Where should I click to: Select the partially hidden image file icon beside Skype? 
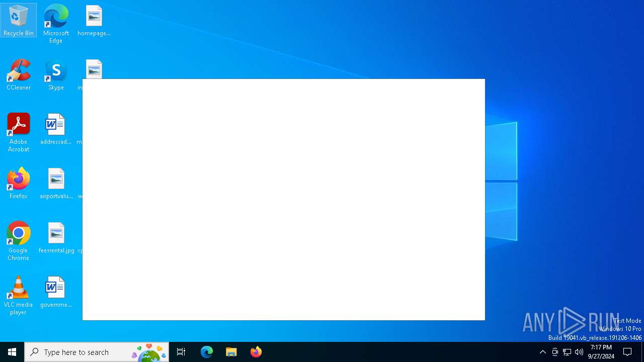coord(94,69)
